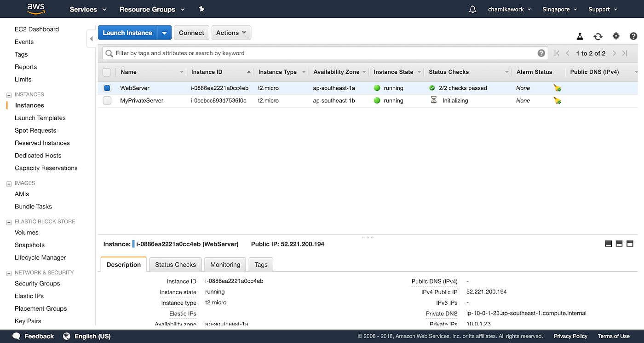This screenshot has width=644, height=343.
Task: Click the language globe icon
Action: pyautogui.click(x=67, y=336)
